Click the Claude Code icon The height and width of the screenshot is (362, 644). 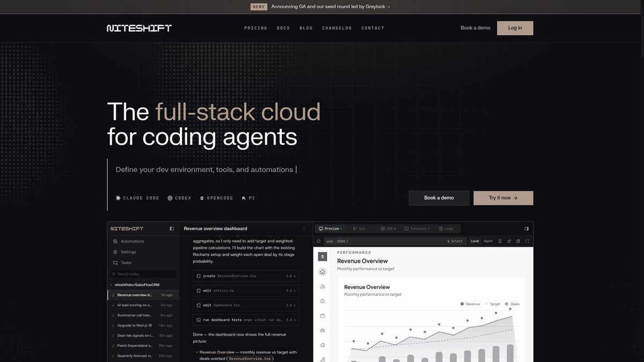point(118,198)
